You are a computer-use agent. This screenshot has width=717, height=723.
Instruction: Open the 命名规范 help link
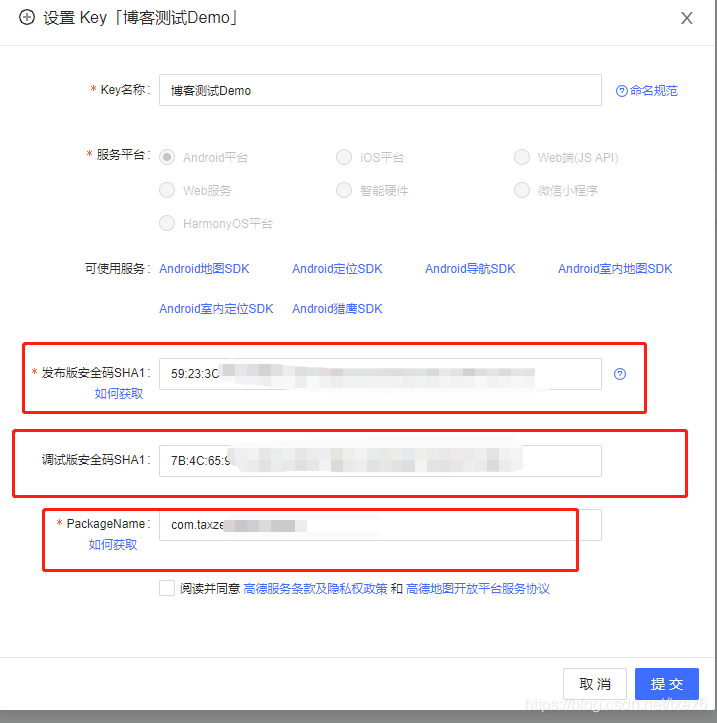pyautogui.click(x=647, y=90)
